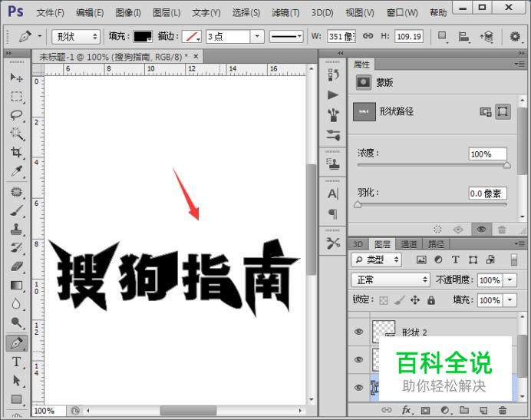The height and width of the screenshot is (420, 531).
Task: Open the opacity 不透明度 slider arrow
Action: coord(510,280)
